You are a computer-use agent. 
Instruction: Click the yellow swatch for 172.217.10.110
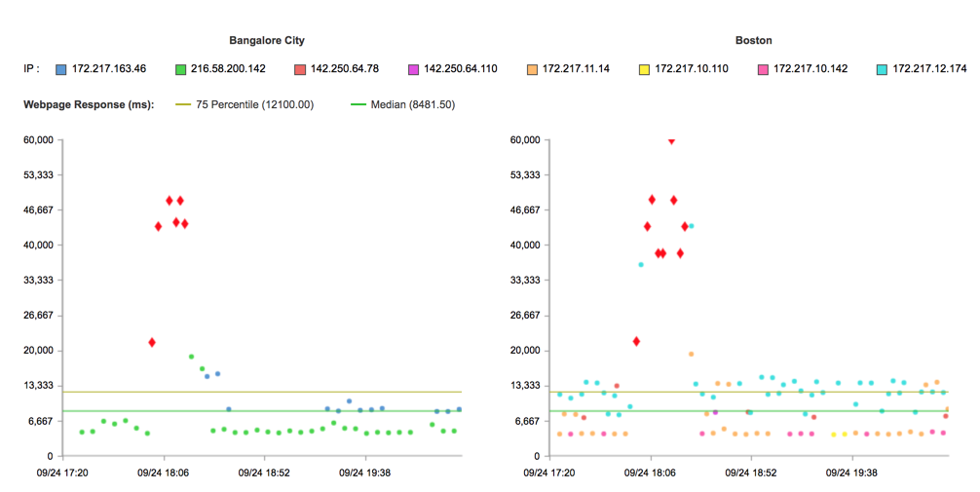(x=644, y=69)
